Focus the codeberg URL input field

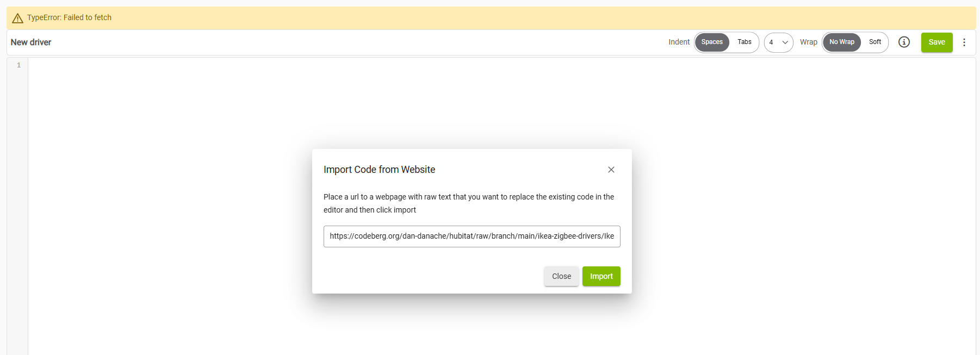[x=472, y=236]
